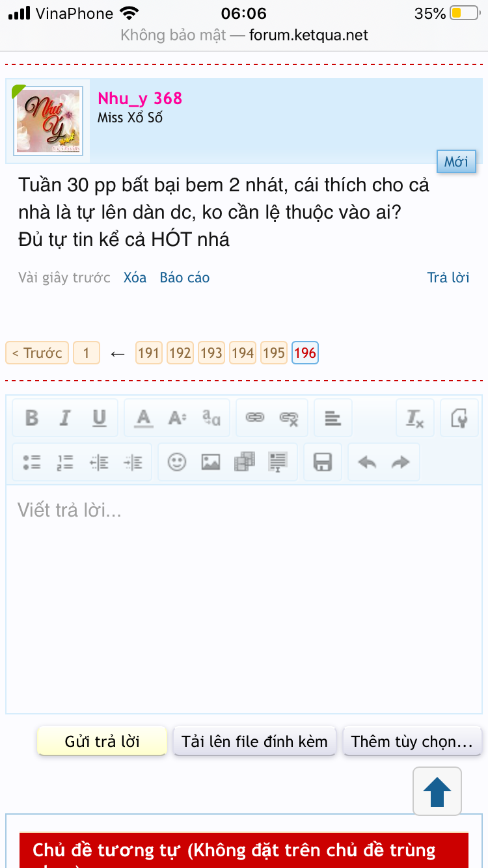This screenshot has width=488, height=868.
Task: Toggle bold formatting in the editor
Action: 31,418
